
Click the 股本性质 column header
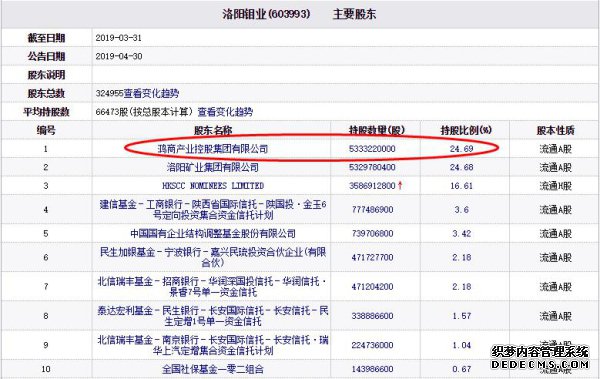(x=556, y=130)
